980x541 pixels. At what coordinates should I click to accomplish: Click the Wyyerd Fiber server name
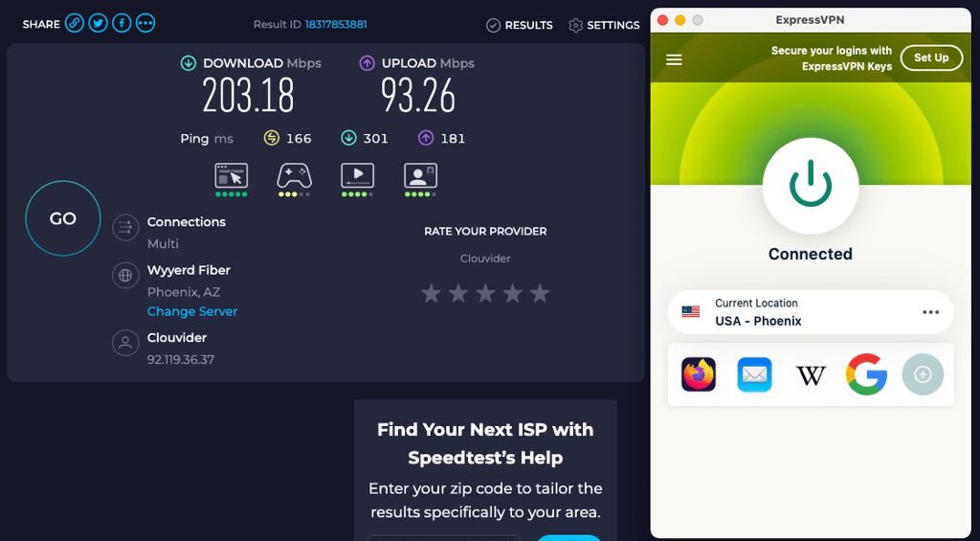189,270
